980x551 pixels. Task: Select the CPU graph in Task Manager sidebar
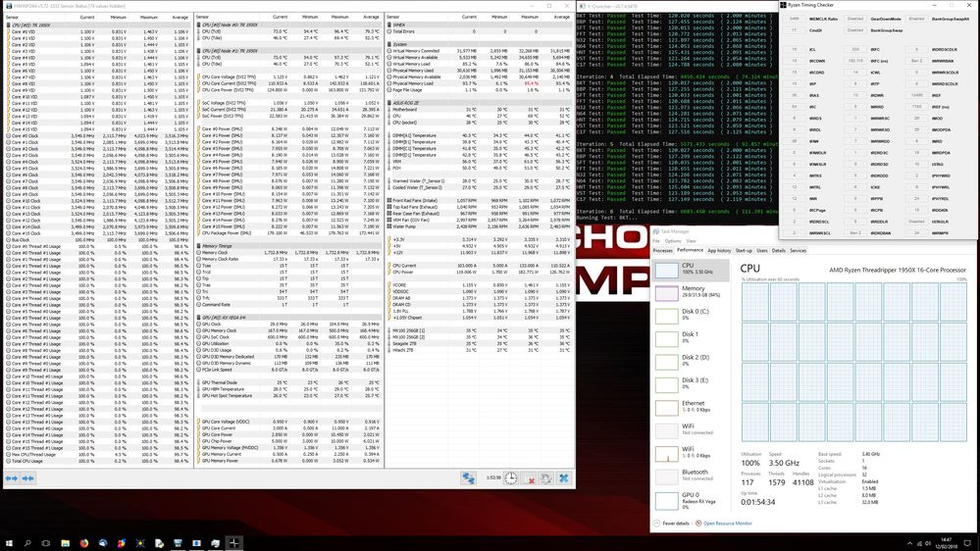(691, 270)
